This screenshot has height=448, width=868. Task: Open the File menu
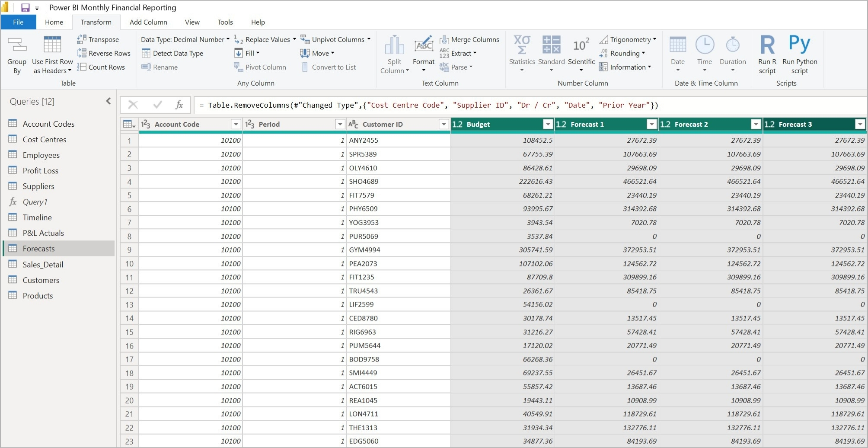pyautogui.click(x=18, y=22)
